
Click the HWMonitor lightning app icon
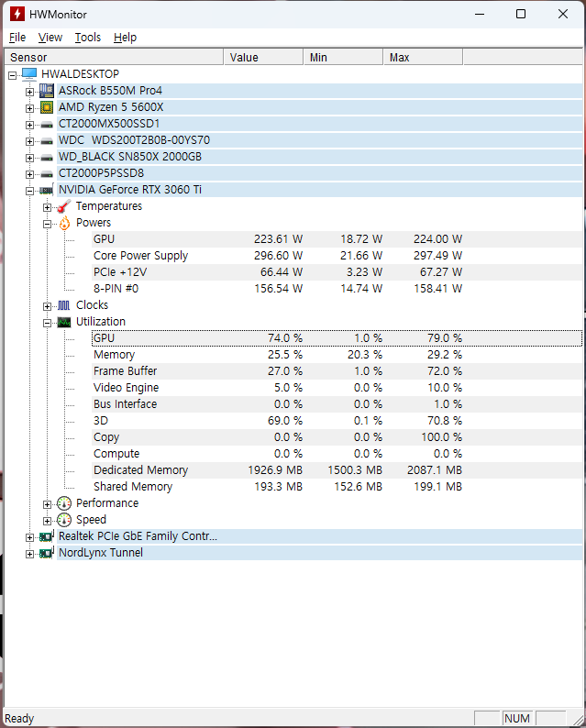coord(16,14)
